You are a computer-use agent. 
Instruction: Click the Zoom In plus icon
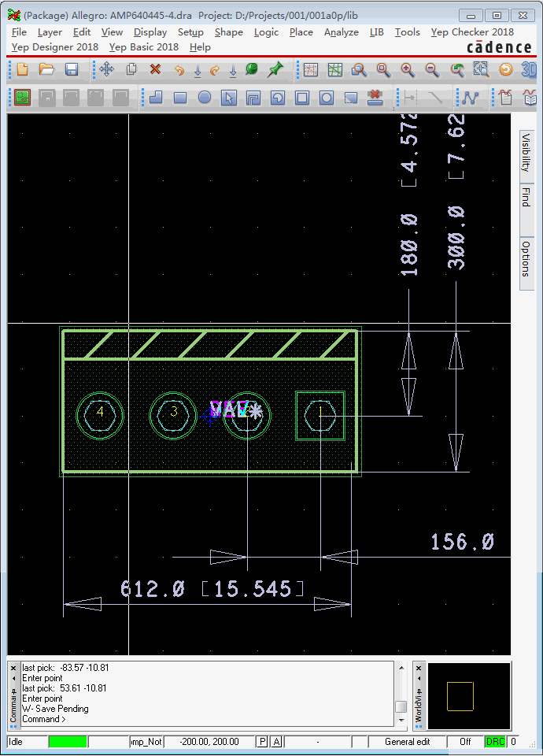pos(408,70)
